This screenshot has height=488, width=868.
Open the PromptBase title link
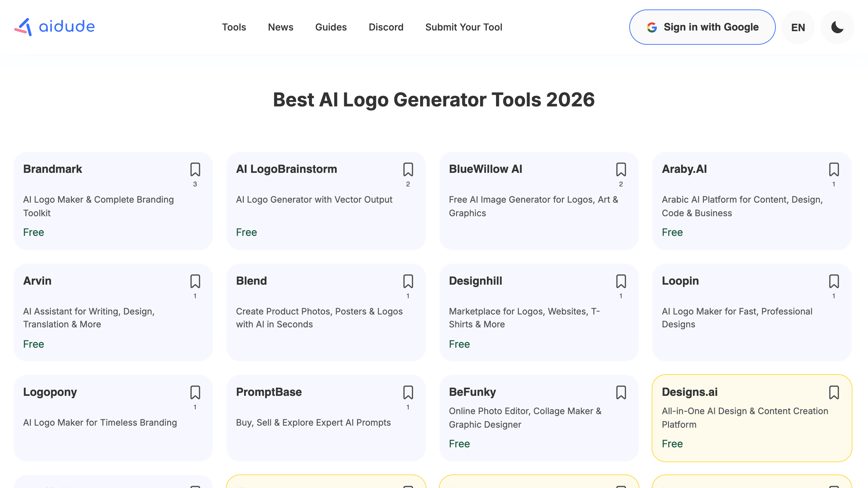point(269,392)
